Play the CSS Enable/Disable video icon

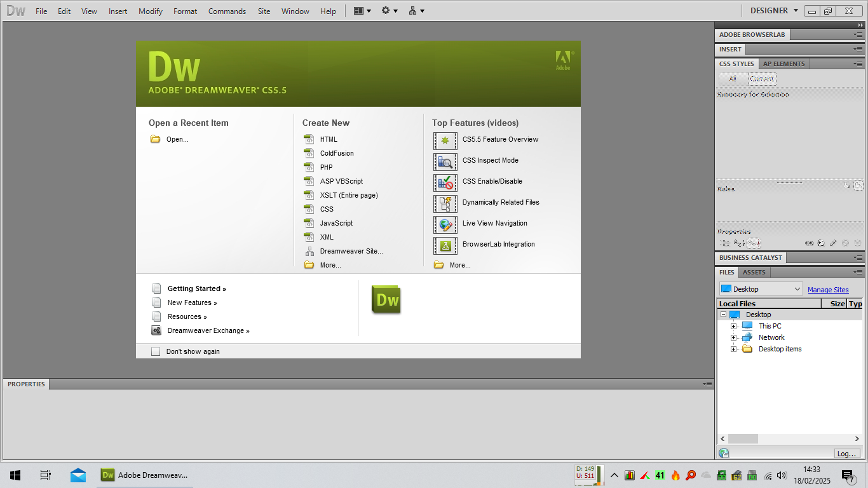(x=445, y=182)
